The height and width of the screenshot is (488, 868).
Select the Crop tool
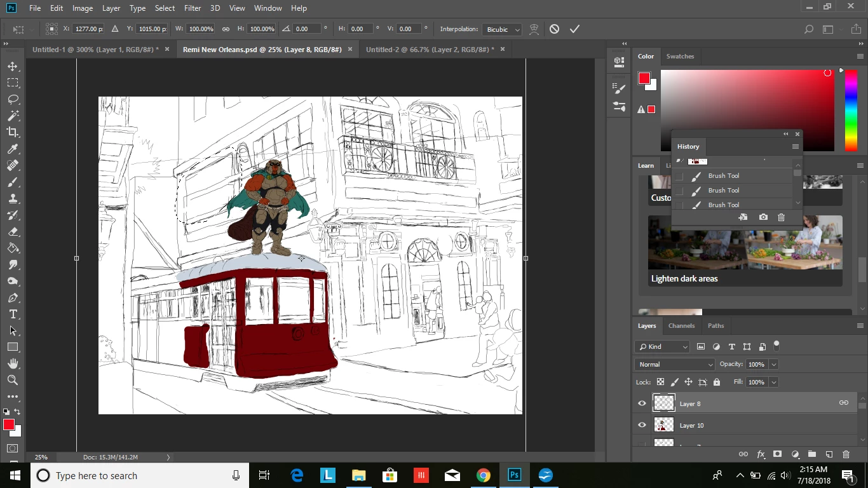[x=13, y=132]
